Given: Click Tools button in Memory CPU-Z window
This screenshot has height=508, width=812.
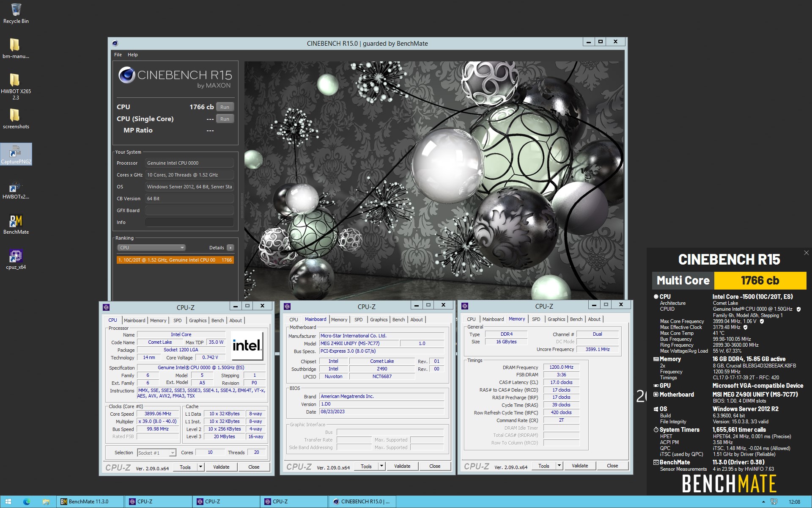Looking at the screenshot, I should coord(544,466).
